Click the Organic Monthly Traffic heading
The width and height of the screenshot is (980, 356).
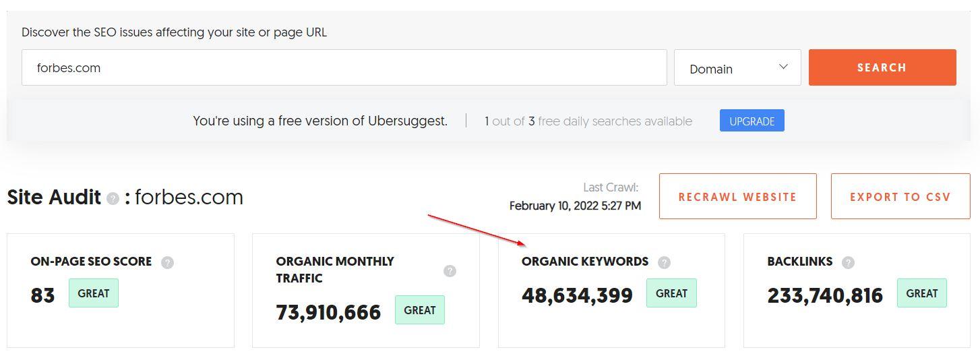[x=335, y=270]
